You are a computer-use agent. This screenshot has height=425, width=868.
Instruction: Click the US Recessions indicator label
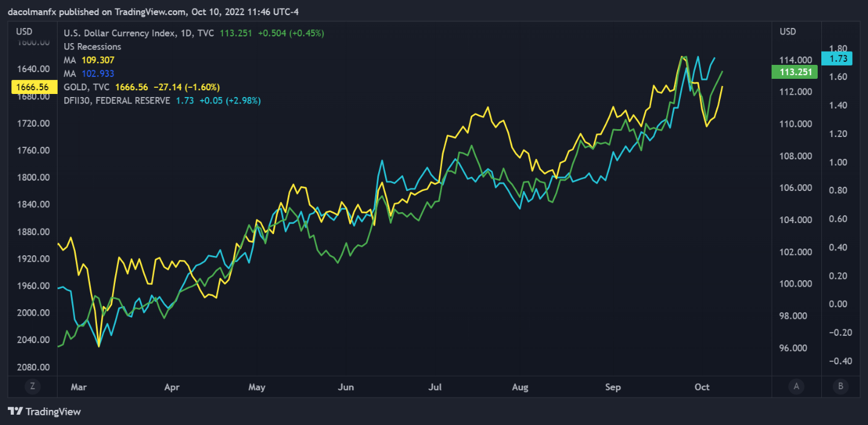92,47
